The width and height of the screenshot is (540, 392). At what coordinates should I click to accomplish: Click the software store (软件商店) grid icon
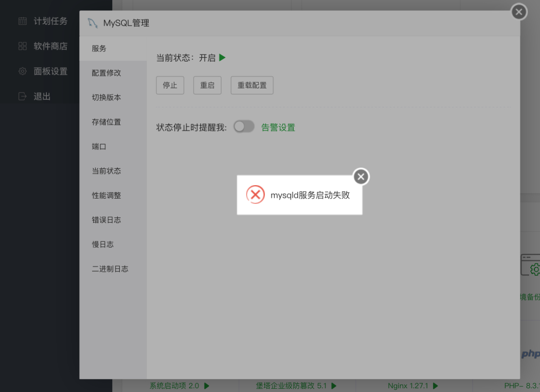click(23, 46)
